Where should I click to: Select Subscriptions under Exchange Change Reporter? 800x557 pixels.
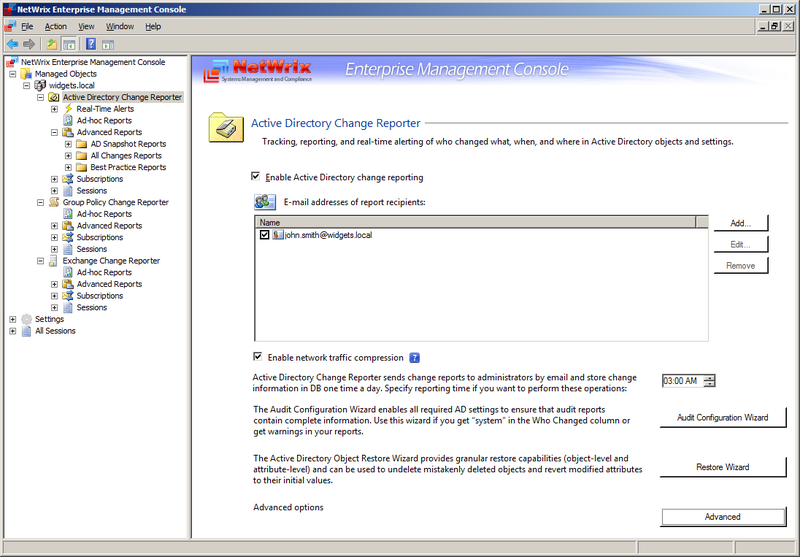(99, 296)
